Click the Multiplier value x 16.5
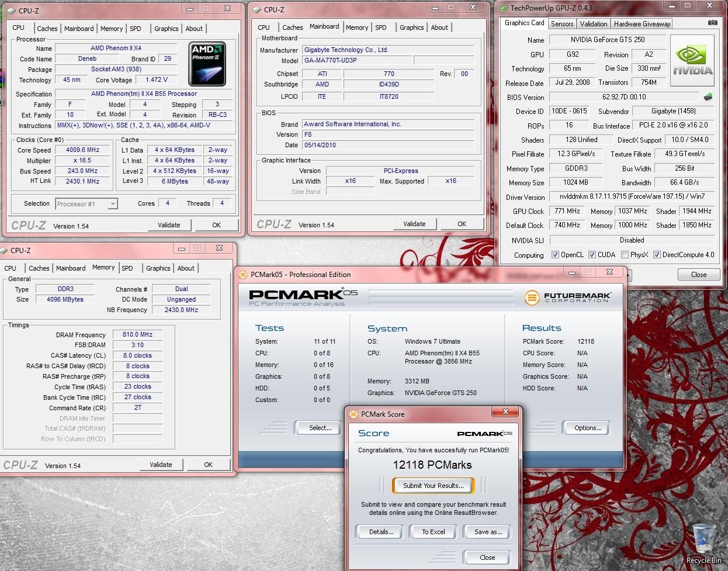728x571 pixels. tap(82, 160)
